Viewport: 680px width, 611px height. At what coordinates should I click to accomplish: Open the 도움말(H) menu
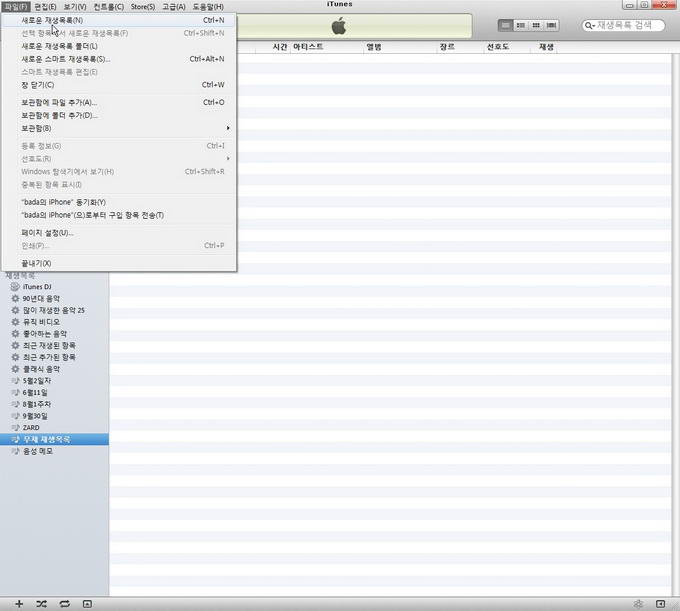[x=208, y=7]
